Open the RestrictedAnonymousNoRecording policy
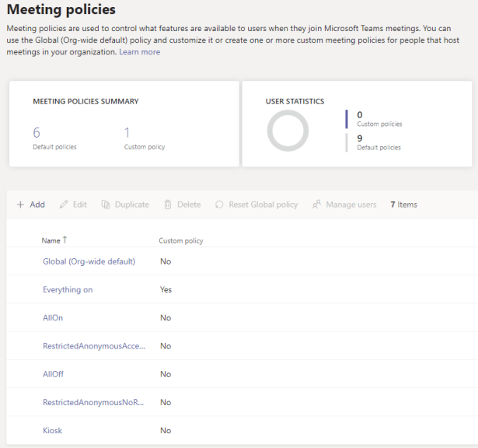This screenshot has width=478, height=448. (93, 402)
